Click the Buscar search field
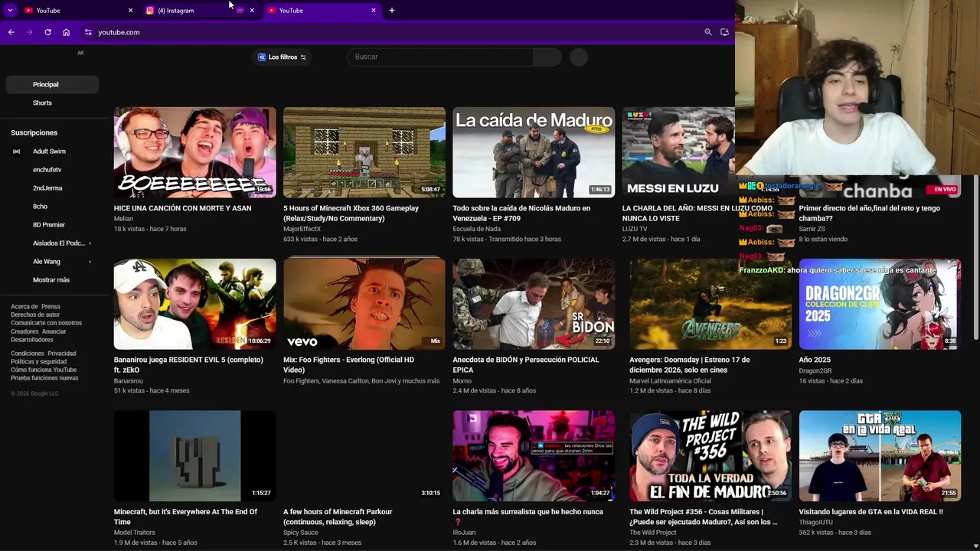Screen dimensions: 980x551 click(x=439, y=57)
